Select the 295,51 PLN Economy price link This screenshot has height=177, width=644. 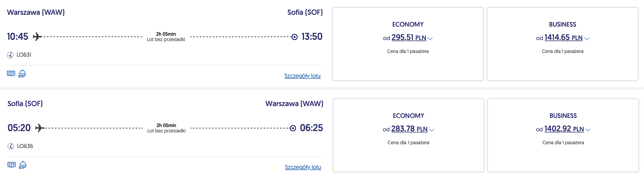pos(409,38)
